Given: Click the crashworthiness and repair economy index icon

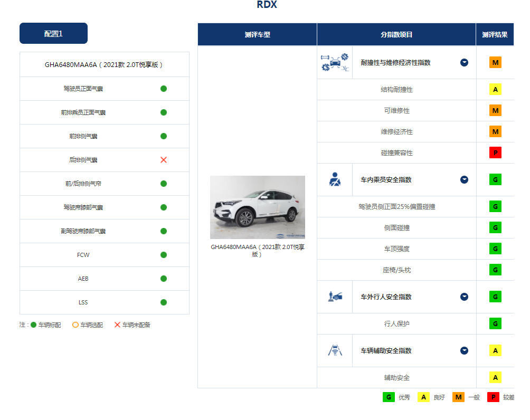Looking at the screenshot, I should (335, 62).
